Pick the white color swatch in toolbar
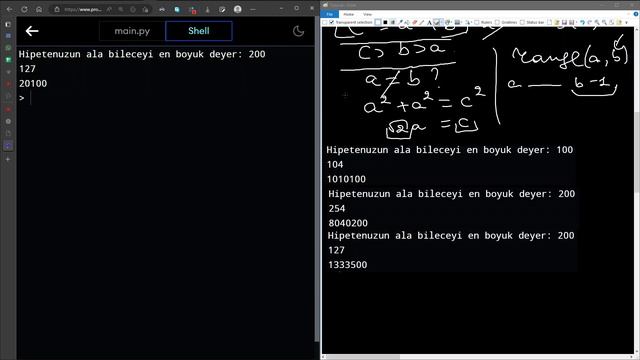Image resolution: width=640 pixels, height=360 pixels. [x=378, y=22]
